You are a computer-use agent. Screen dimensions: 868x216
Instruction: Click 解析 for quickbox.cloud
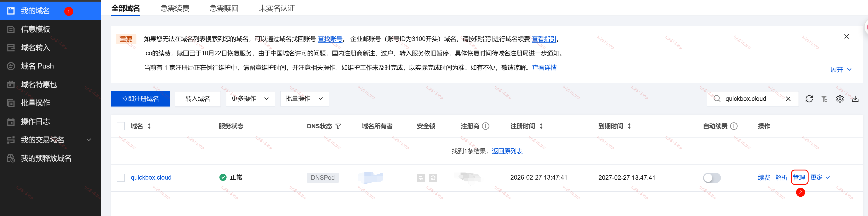[781, 178]
